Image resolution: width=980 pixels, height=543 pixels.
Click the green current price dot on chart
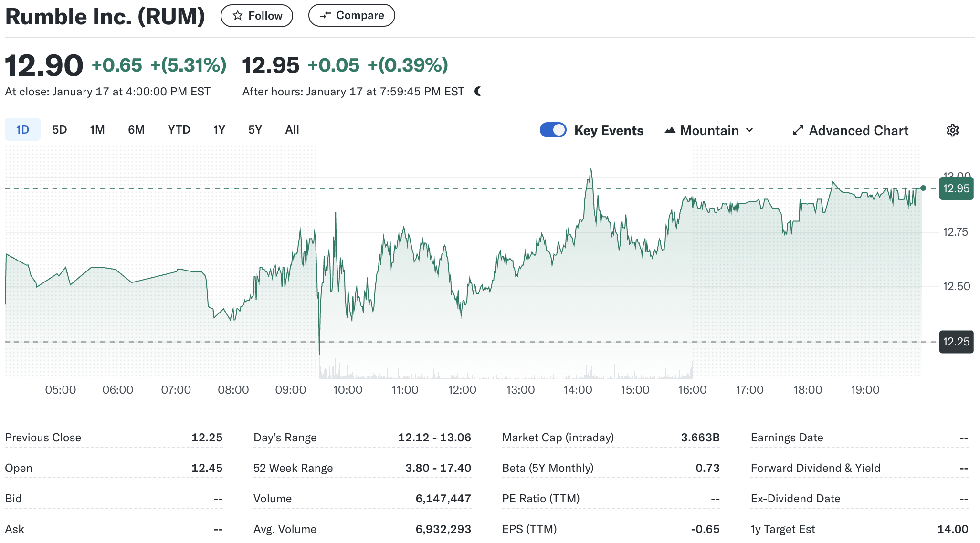pyautogui.click(x=923, y=188)
